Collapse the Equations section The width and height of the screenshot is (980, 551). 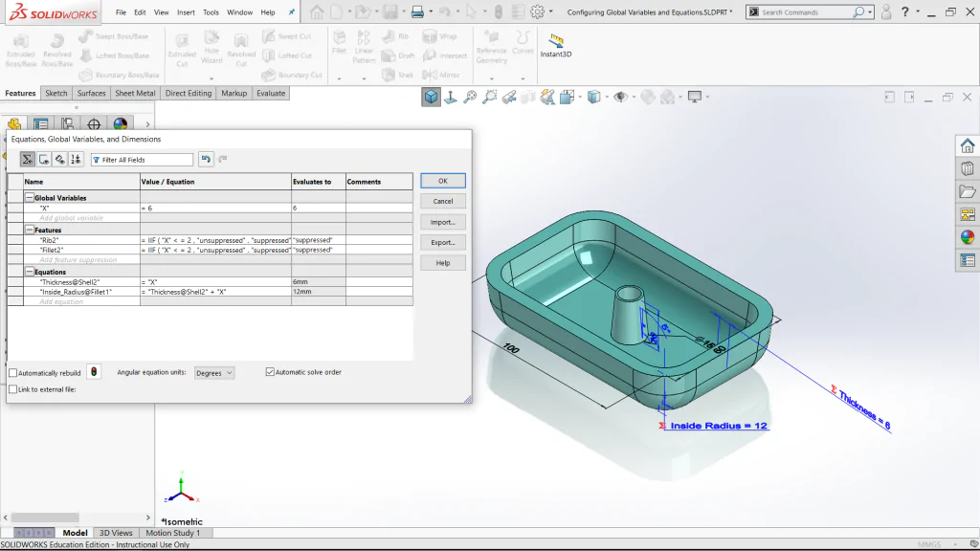pyautogui.click(x=30, y=272)
